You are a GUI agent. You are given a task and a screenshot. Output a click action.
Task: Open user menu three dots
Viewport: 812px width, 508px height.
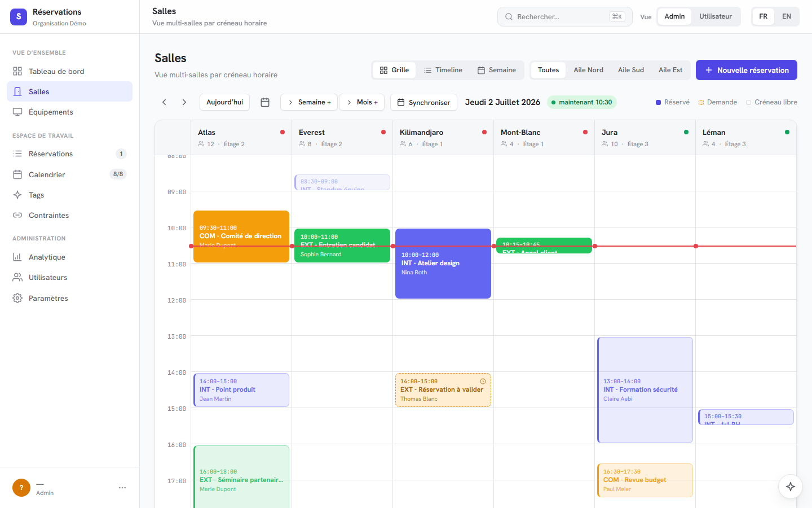(122, 488)
